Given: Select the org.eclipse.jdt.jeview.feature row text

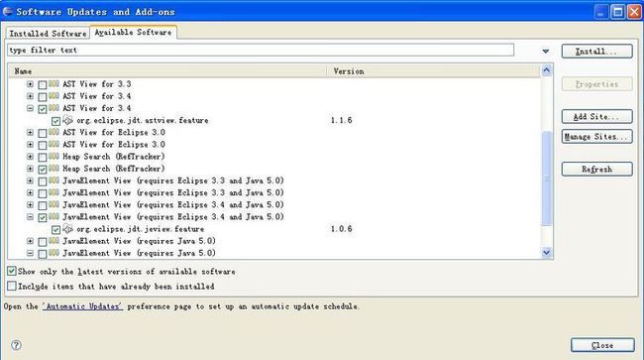Looking at the screenshot, I should (140, 229).
